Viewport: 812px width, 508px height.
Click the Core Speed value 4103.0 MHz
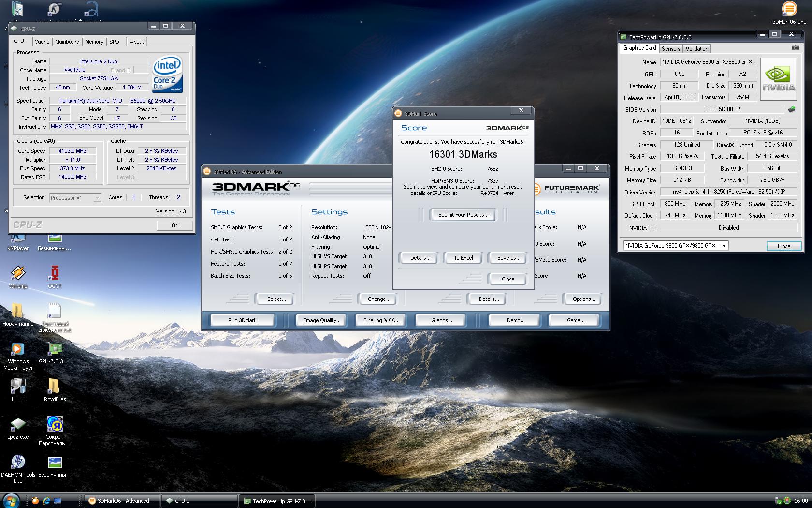coord(72,151)
